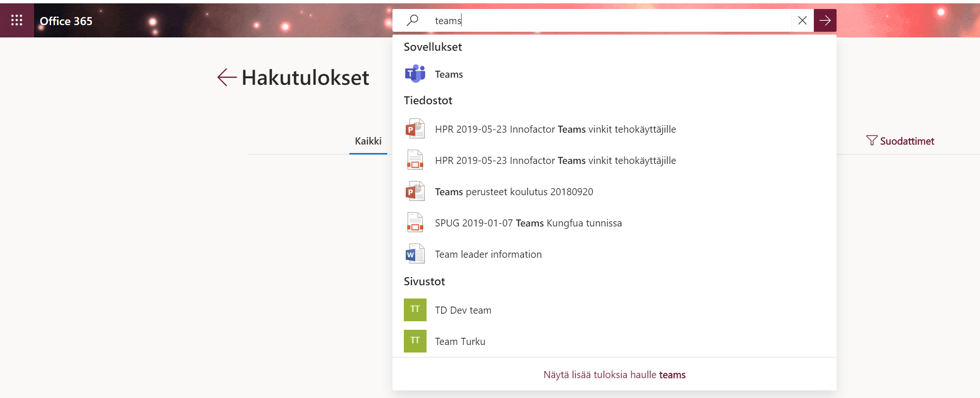Screen dimensions: 980x398
Task: Click the back arrow beside Hakutulokset
Action: 227,77
